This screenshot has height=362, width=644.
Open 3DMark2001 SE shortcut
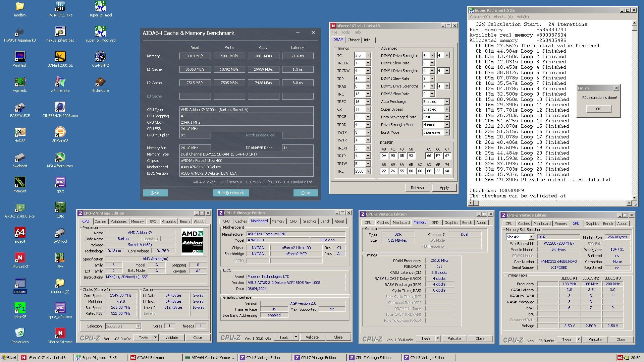[60, 59]
